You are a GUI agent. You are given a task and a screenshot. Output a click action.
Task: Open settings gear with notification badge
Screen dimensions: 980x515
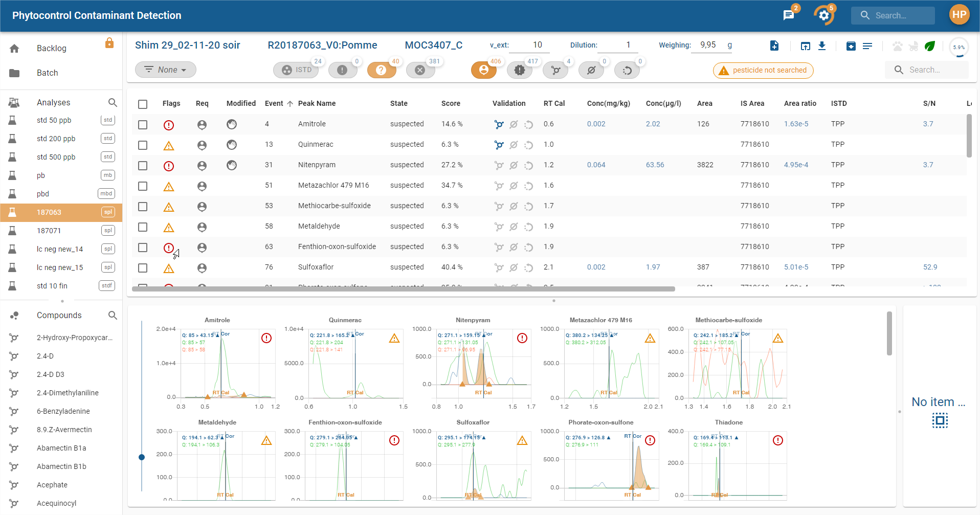pyautogui.click(x=823, y=15)
